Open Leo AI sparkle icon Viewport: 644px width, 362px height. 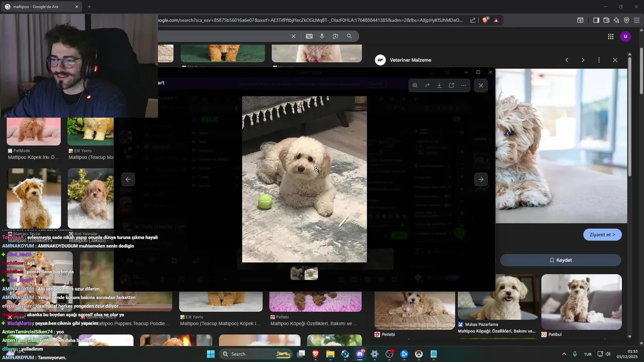pos(616,20)
